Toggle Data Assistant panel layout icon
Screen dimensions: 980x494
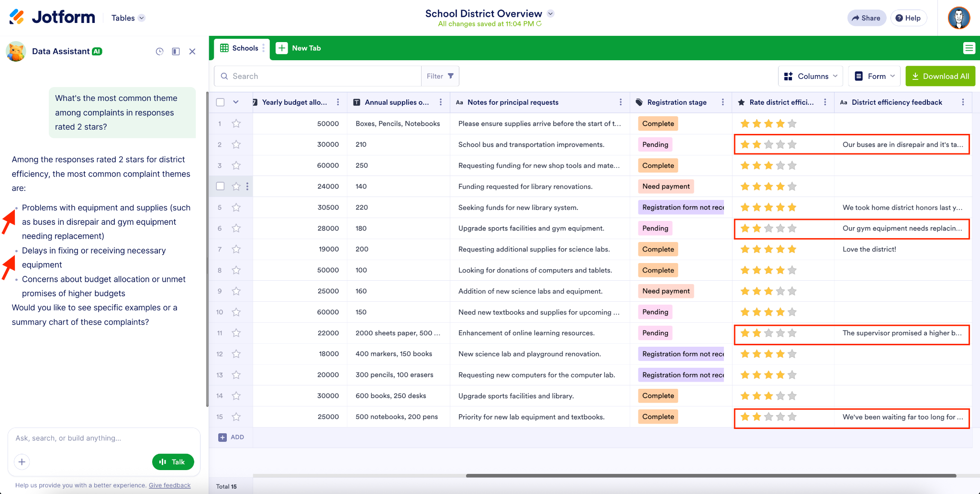tap(176, 51)
